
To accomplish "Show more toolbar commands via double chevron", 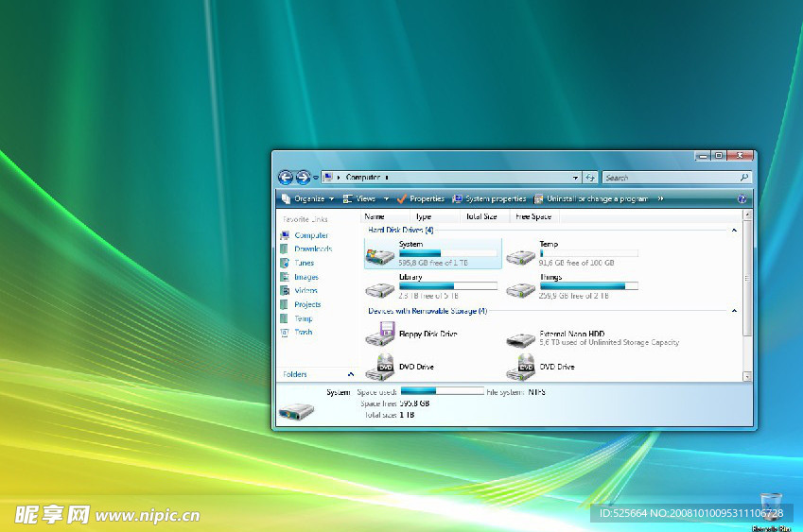I will pos(660,198).
